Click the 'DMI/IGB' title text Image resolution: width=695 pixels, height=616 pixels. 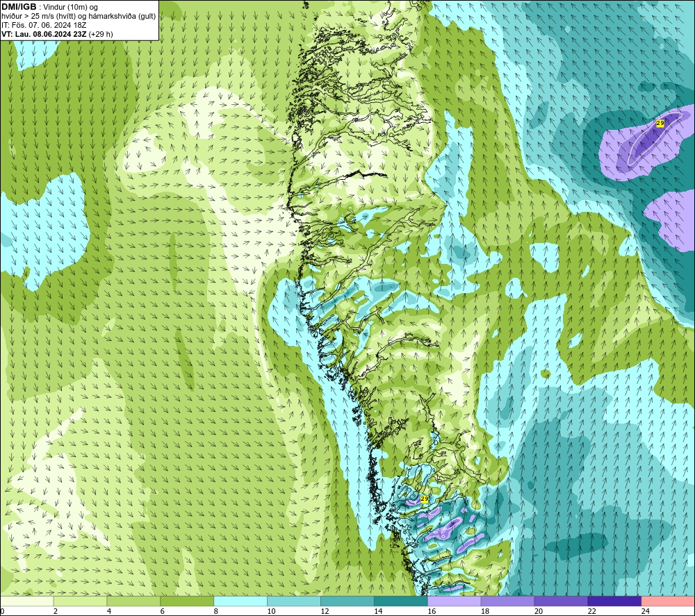19,7
